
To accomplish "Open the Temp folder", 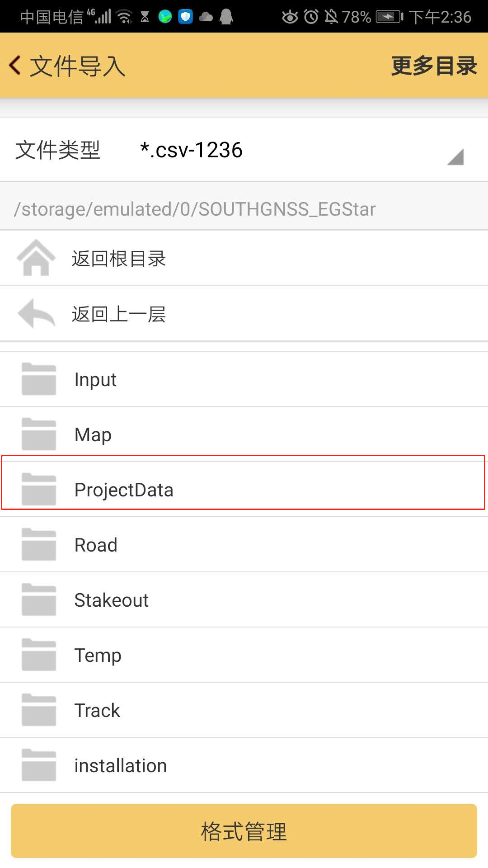I will [98, 656].
